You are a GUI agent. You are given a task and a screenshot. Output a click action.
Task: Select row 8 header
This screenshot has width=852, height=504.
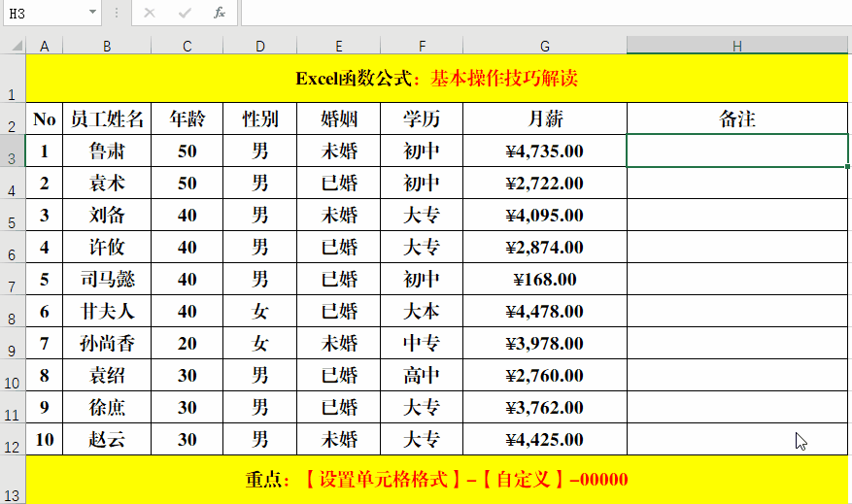(x=13, y=311)
